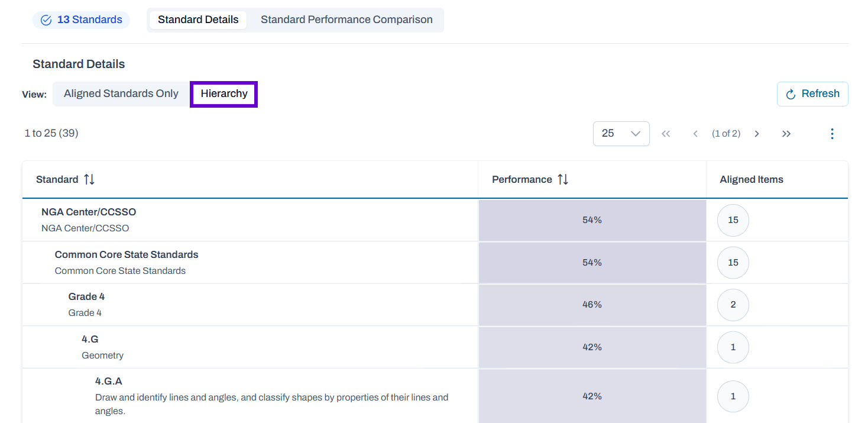
Task: Go to the next page
Action: tap(756, 134)
